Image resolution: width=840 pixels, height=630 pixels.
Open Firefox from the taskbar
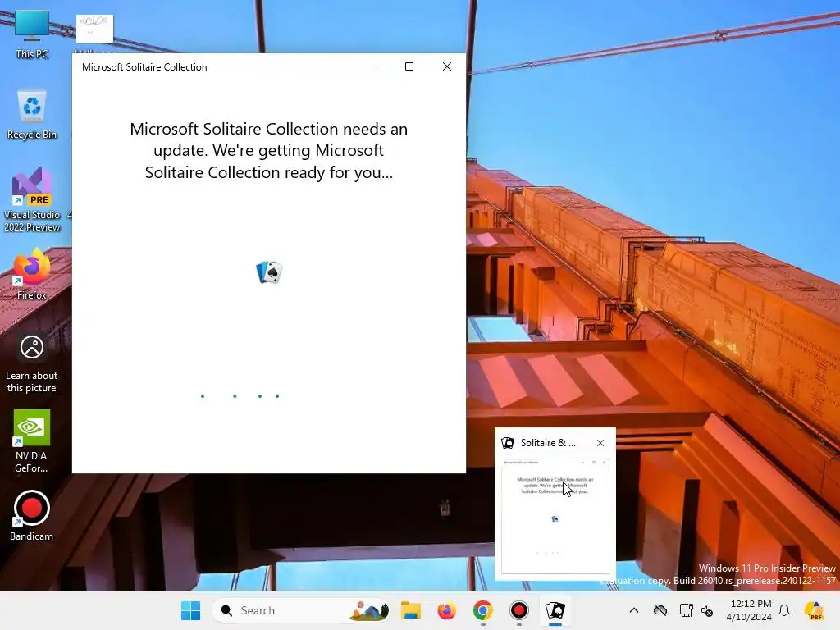coord(447,610)
